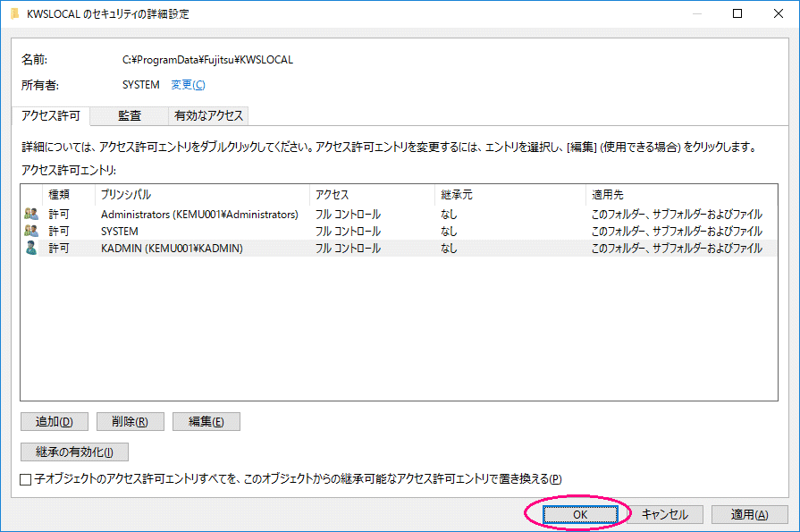Click the 継承の有効化 button
The height and width of the screenshot is (532, 800).
coord(74,452)
